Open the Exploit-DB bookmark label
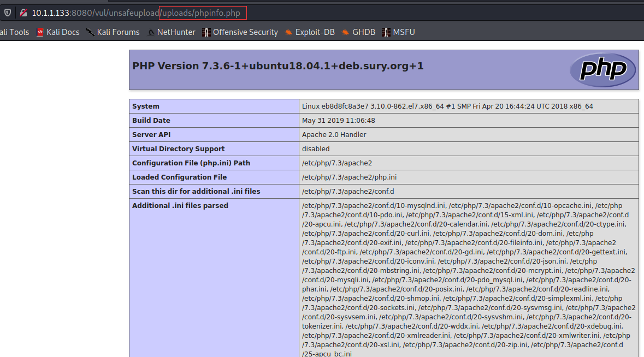644x357 pixels. point(315,32)
